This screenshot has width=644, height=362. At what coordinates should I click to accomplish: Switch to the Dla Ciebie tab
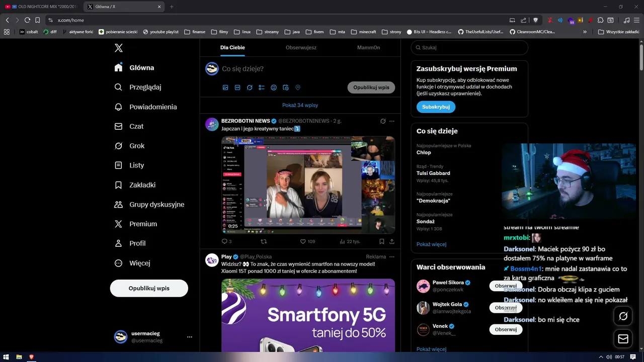232,47
